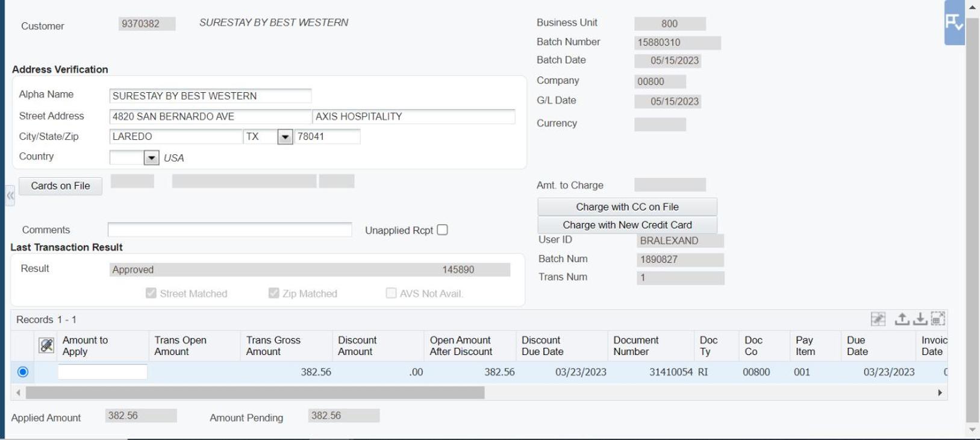Image resolution: width=980 pixels, height=440 pixels.
Task: Click the Alpha Name input field
Action: [x=210, y=96]
